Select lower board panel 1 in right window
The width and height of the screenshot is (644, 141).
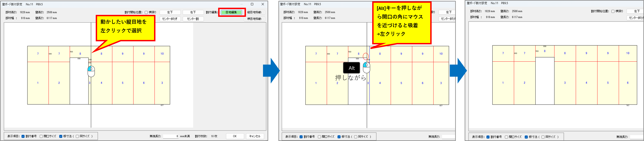(503, 83)
